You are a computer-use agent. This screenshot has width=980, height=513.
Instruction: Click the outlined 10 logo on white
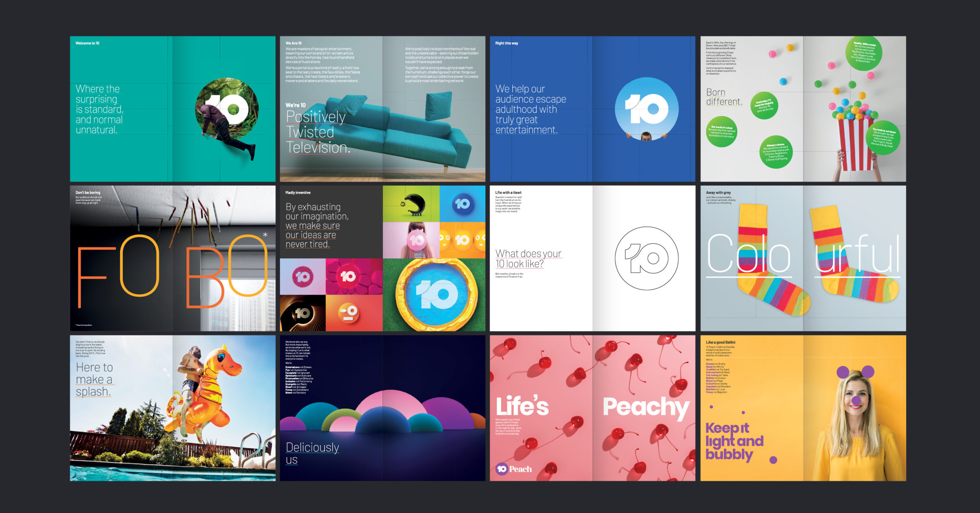pos(646,258)
